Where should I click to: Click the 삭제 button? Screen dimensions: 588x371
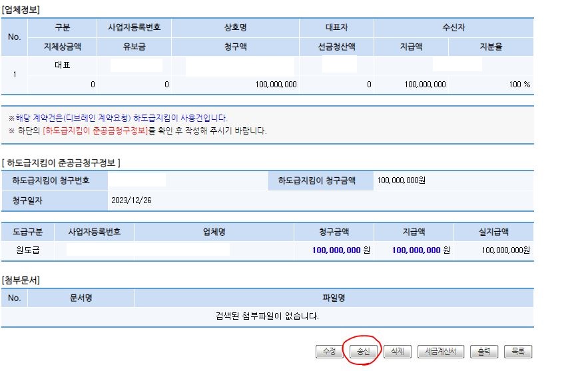pyautogui.click(x=397, y=352)
